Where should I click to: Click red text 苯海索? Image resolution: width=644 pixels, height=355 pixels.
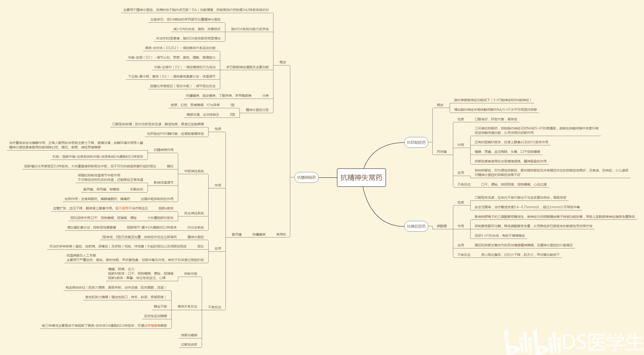click(x=152, y=326)
